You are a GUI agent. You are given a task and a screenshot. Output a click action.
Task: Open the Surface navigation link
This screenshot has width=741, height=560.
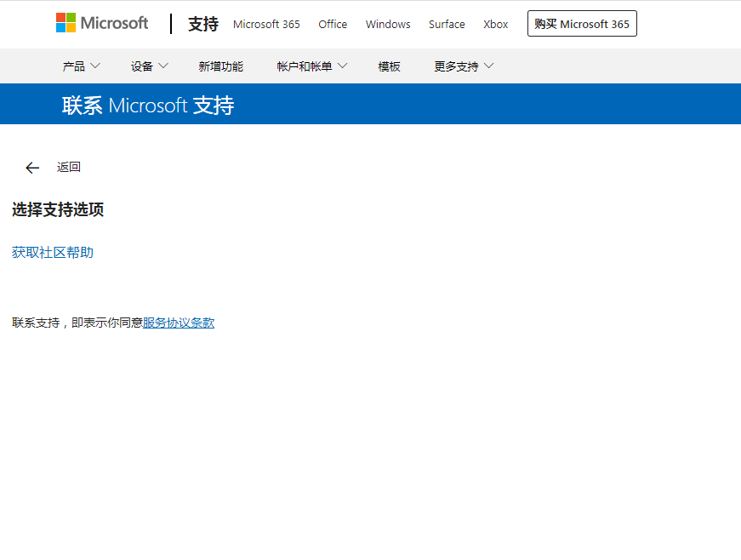(x=447, y=24)
